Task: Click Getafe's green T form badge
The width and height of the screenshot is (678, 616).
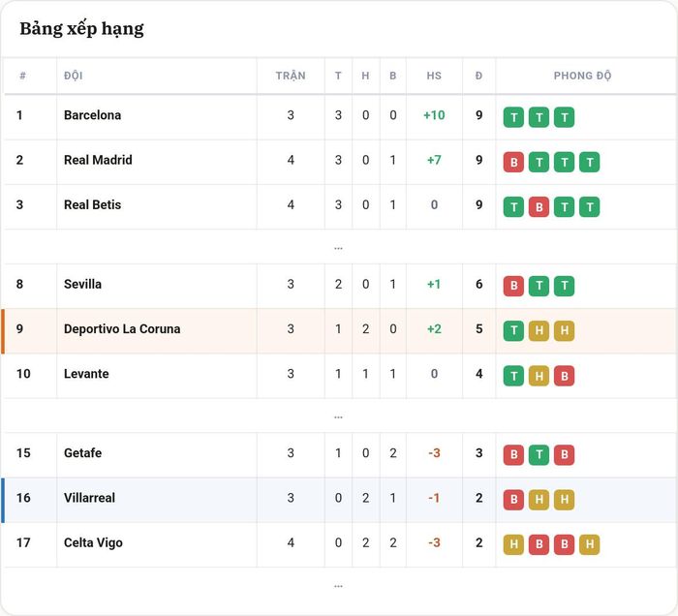Action: pyautogui.click(x=539, y=455)
